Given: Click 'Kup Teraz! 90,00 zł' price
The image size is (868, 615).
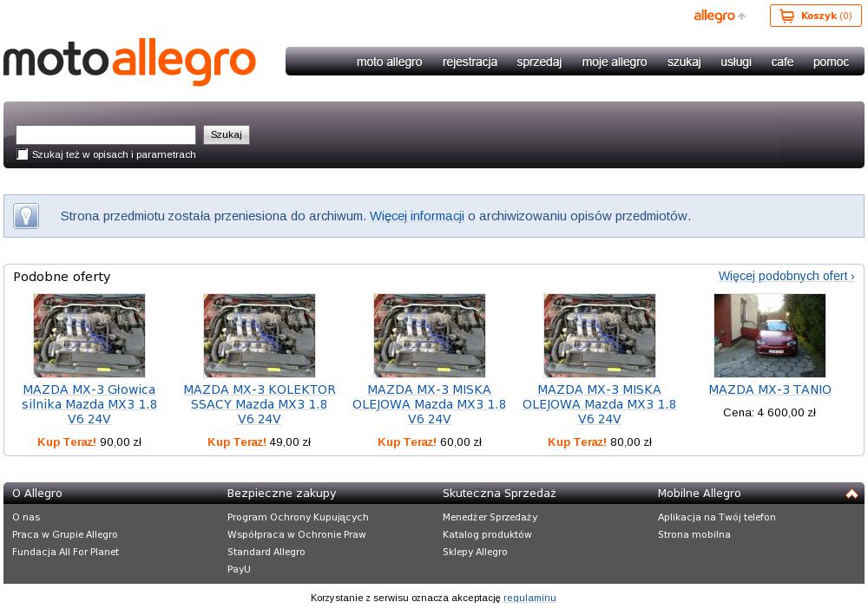Looking at the screenshot, I should [x=89, y=442].
